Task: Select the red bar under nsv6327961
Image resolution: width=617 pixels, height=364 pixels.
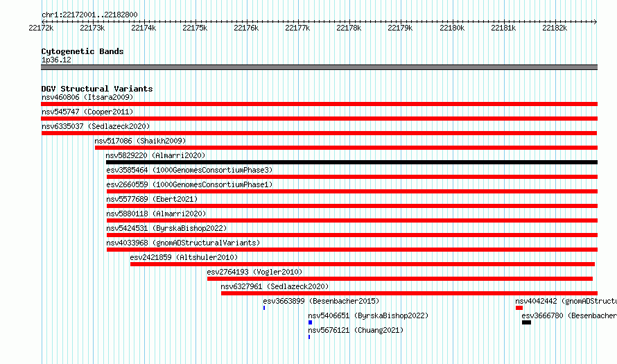Action: click(409, 293)
